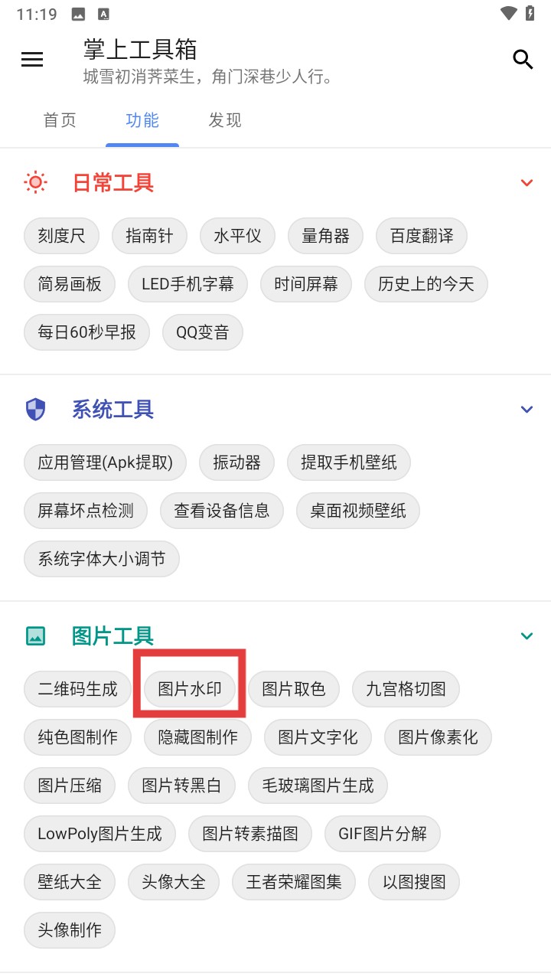
Task: Start the 图片压缩 tool
Action: point(70,785)
